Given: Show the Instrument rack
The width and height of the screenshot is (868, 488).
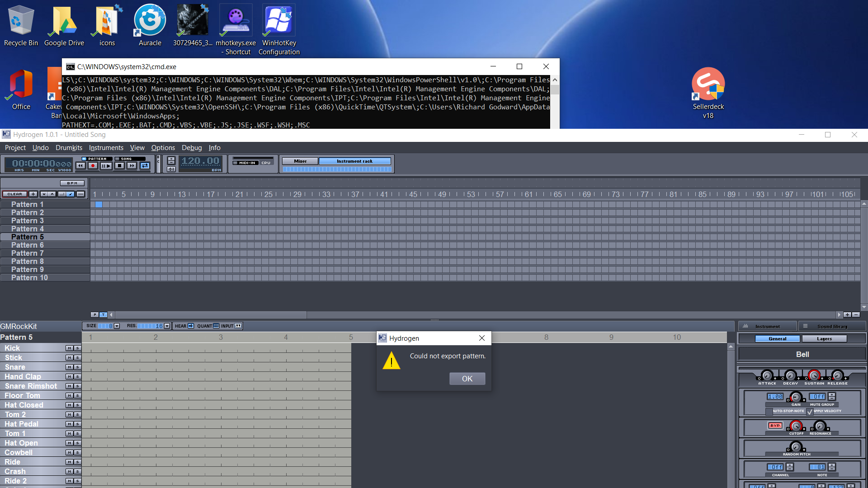Looking at the screenshot, I should click(355, 161).
